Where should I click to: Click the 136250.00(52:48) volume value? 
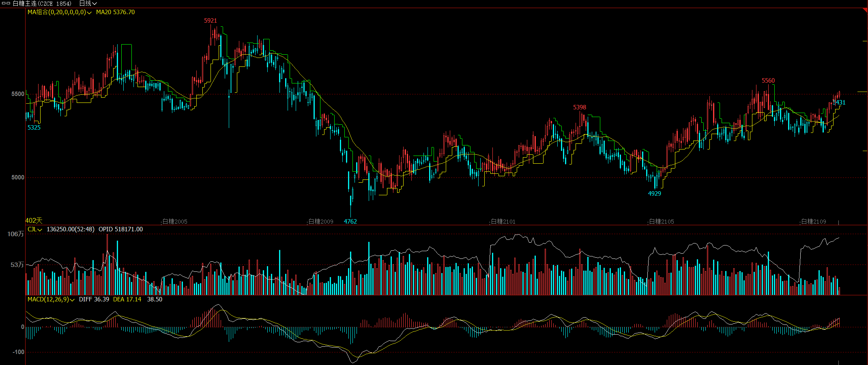click(71, 229)
